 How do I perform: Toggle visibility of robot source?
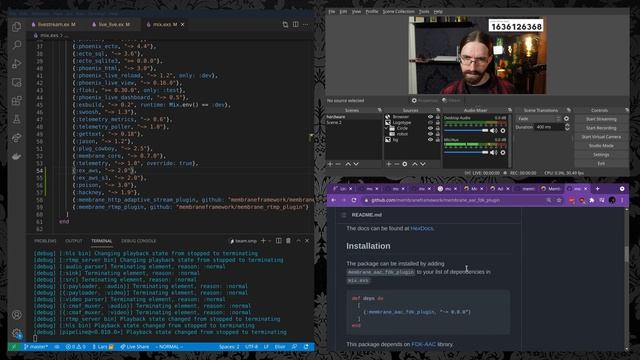(430, 134)
